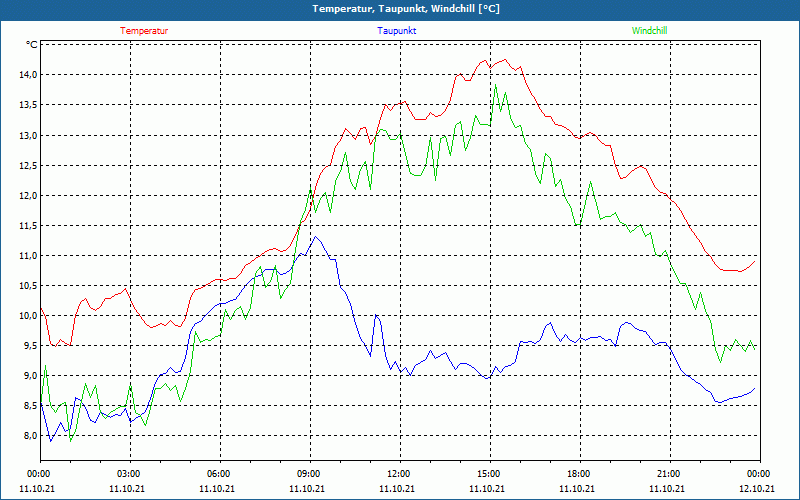Click the red Temperatur legend label
800x500 pixels.
(x=144, y=31)
